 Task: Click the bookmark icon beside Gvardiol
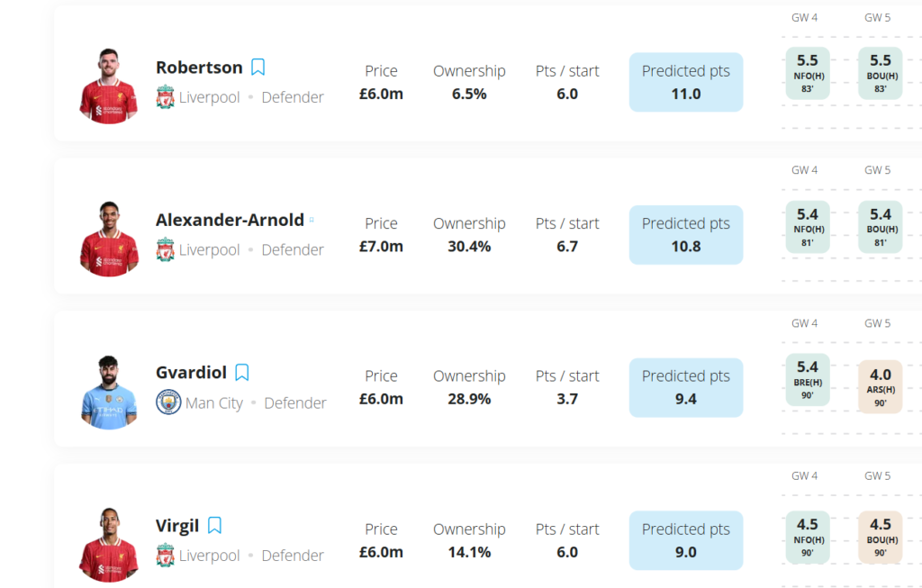pos(241,373)
